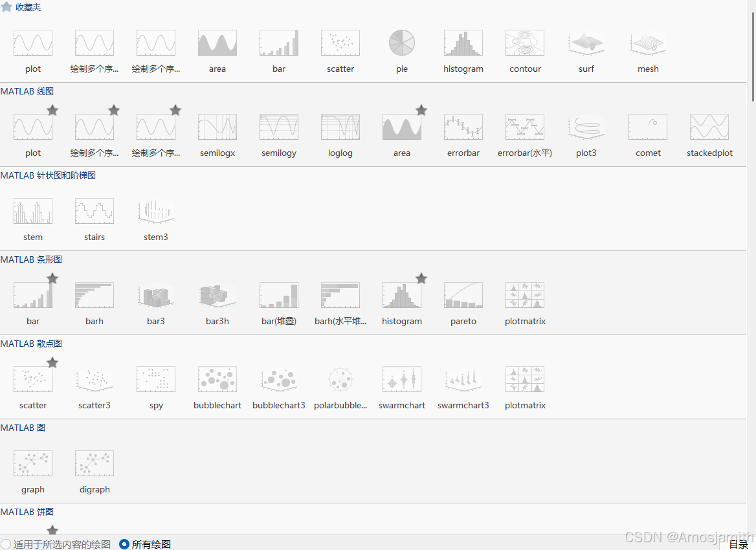Pick the bar3h chart icon
This screenshot has width=756, height=550.
pos(217,296)
